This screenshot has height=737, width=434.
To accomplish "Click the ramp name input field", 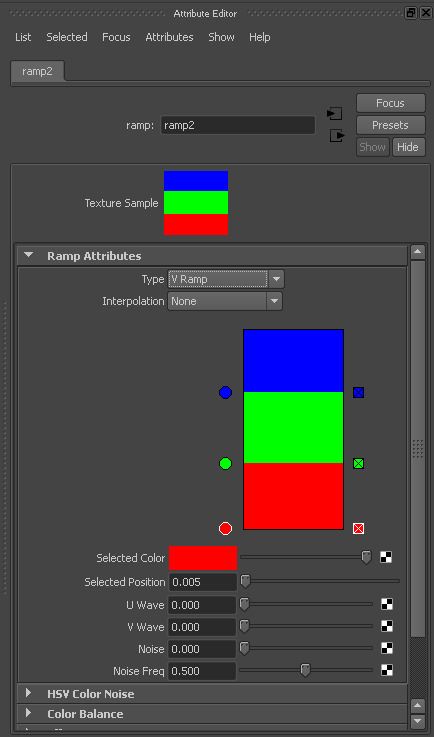I will point(238,125).
